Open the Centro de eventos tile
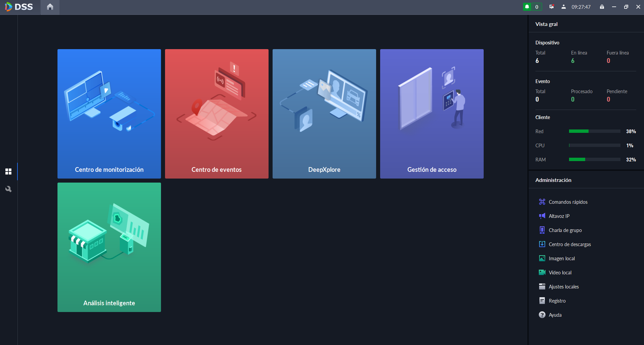Viewport: 644px width, 345px height. tap(217, 114)
